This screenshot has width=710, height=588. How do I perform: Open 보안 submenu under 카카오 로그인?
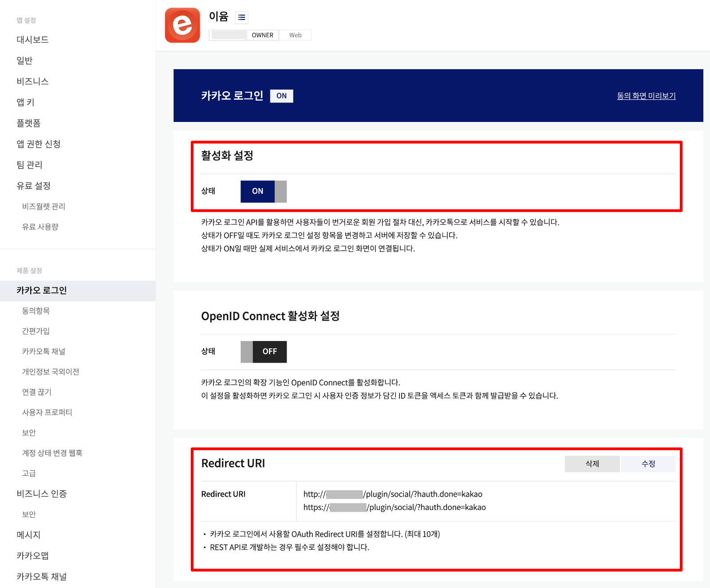click(x=29, y=433)
